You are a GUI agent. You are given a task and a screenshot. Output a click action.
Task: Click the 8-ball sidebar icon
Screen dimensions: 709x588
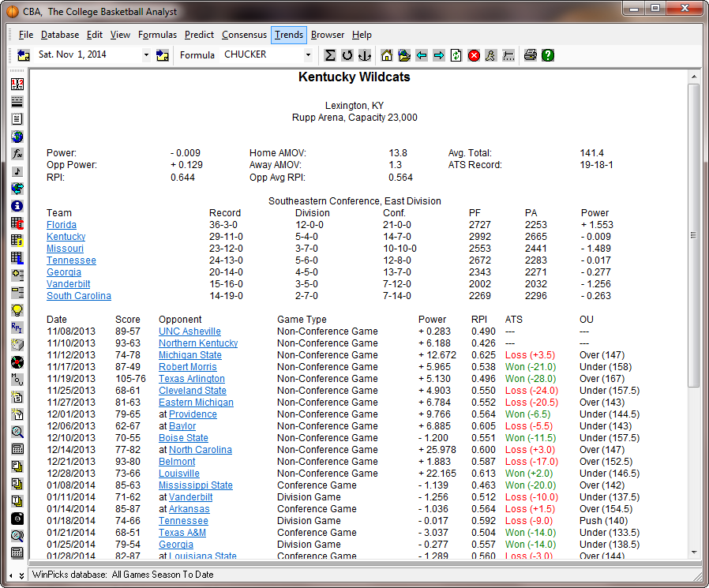[x=17, y=519]
